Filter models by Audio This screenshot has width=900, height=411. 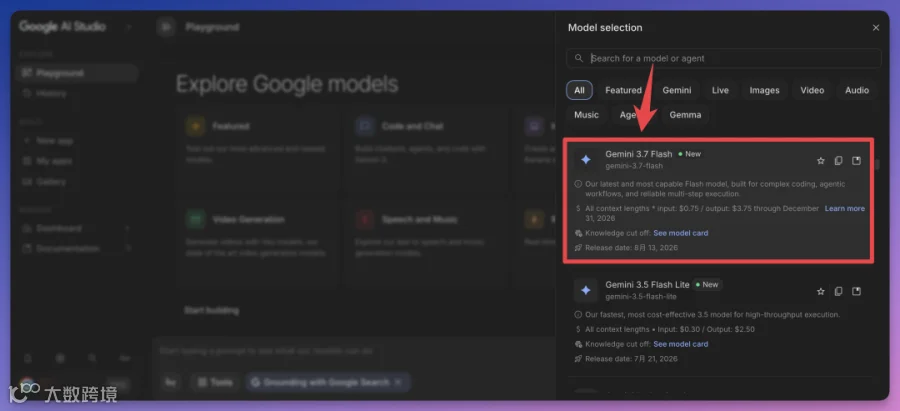856,90
